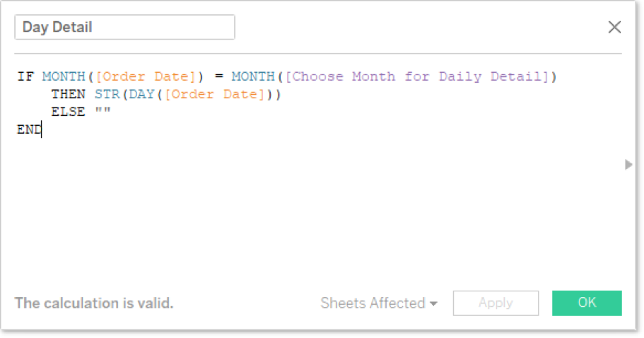644x338 pixels.
Task: Place cursor on the THEN keyword
Action: coord(68,95)
